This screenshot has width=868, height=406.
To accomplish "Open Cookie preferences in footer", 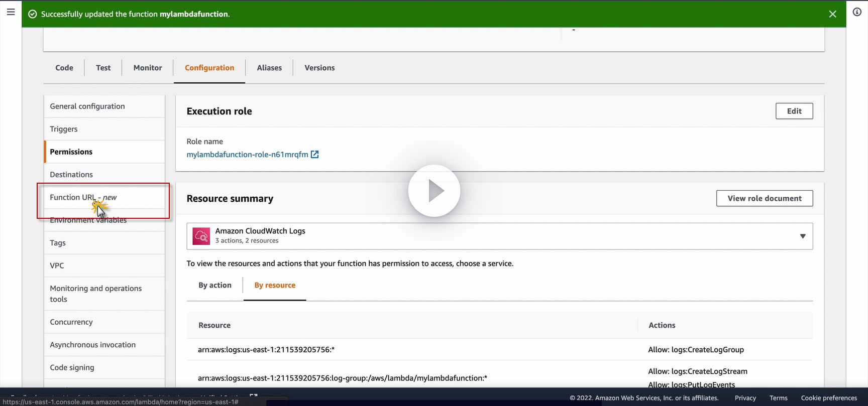I will pyautogui.click(x=829, y=398).
